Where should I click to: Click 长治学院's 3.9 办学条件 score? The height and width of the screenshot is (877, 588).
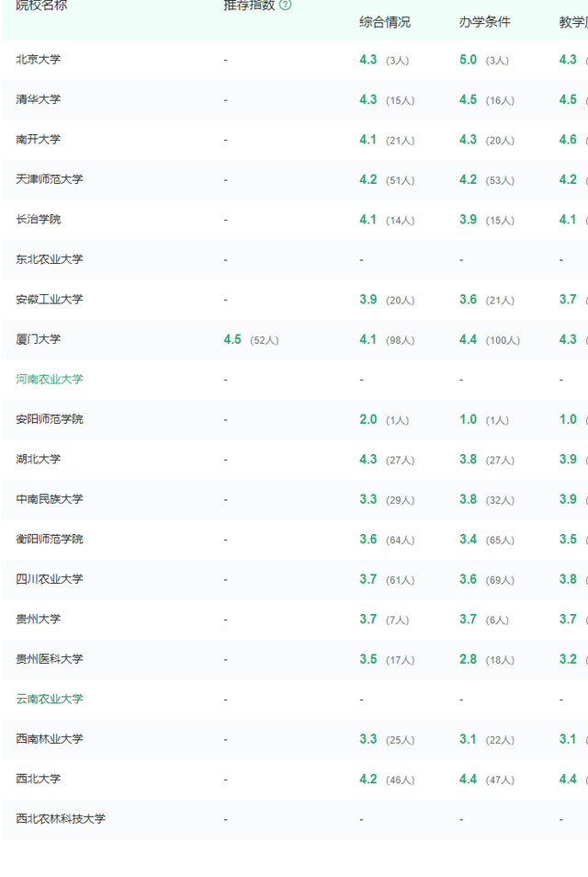pyautogui.click(x=468, y=219)
